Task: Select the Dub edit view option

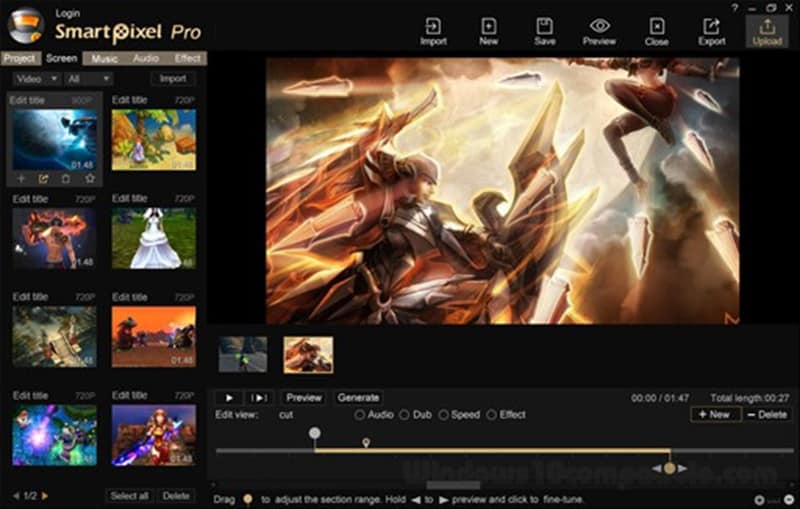Action: pos(415,415)
